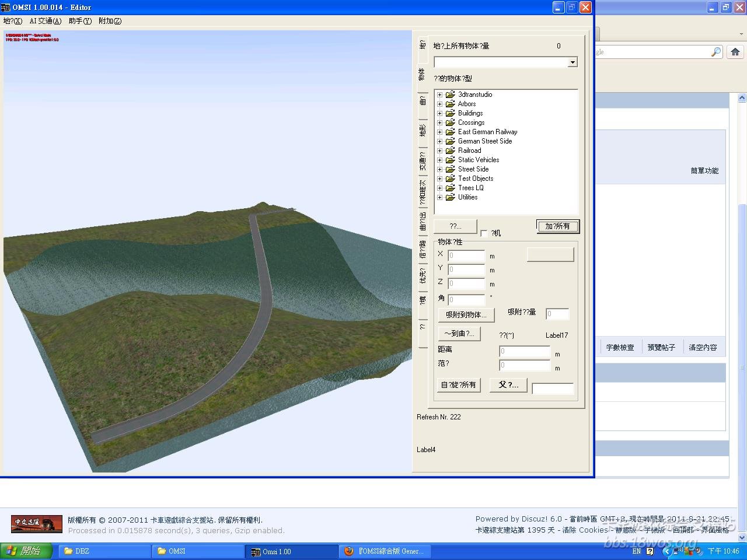Toggle the checkbox beside the 加?所有 button
This screenshot has height=560, width=747.
[484, 233]
